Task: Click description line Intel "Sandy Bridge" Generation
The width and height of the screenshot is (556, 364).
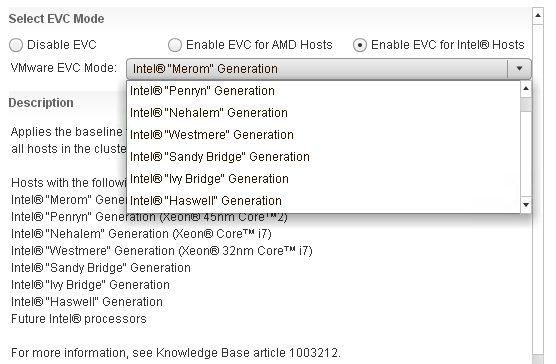Action: click(x=101, y=268)
